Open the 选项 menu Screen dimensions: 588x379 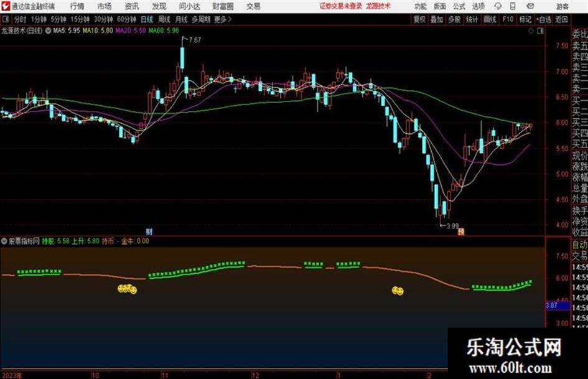coord(478,6)
